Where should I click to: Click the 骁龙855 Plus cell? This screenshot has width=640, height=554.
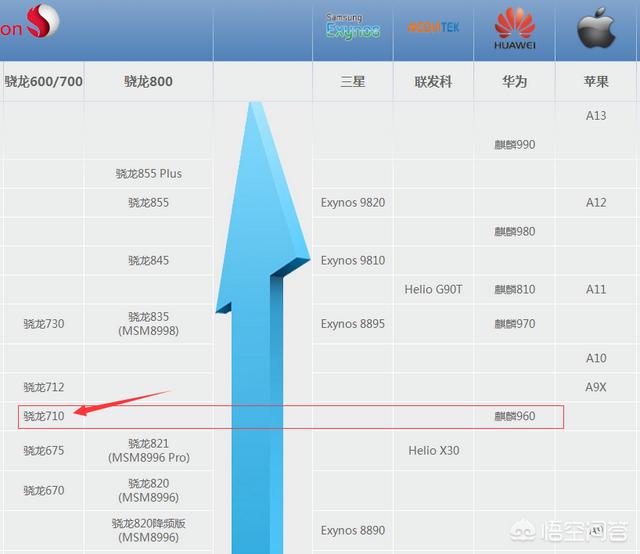(x=149, y=174)
